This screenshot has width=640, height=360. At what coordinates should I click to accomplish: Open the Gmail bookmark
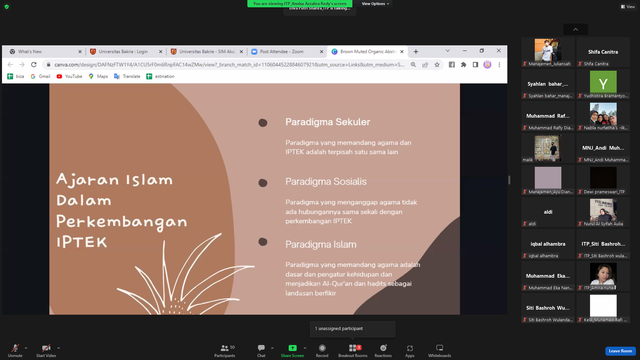point(40,76)
